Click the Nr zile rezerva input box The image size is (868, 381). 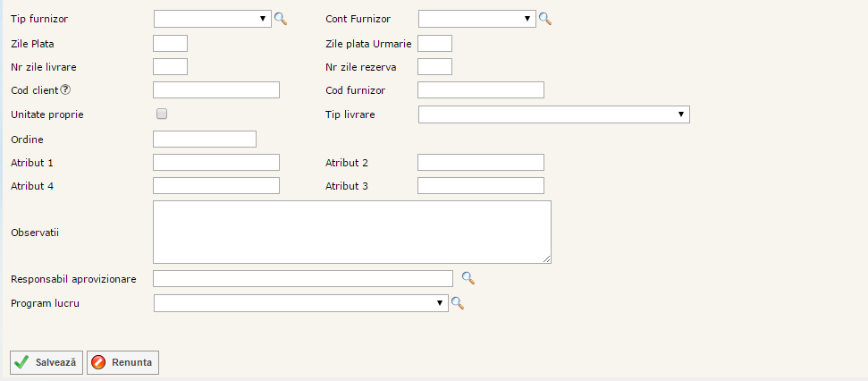(434, 66)
